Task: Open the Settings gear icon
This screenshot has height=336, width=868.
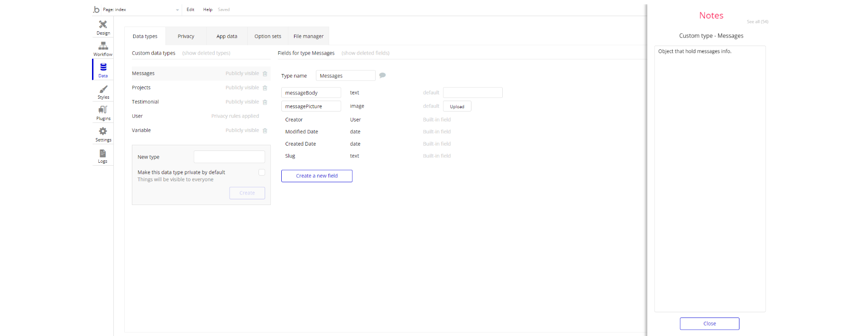Action: click(x=103, y=131)
